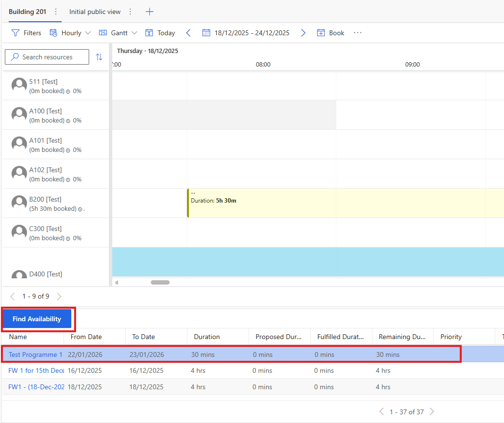Screen dimensions: 504x423
Task: Click in the Search resources field
Action: (x=47, y=57)
